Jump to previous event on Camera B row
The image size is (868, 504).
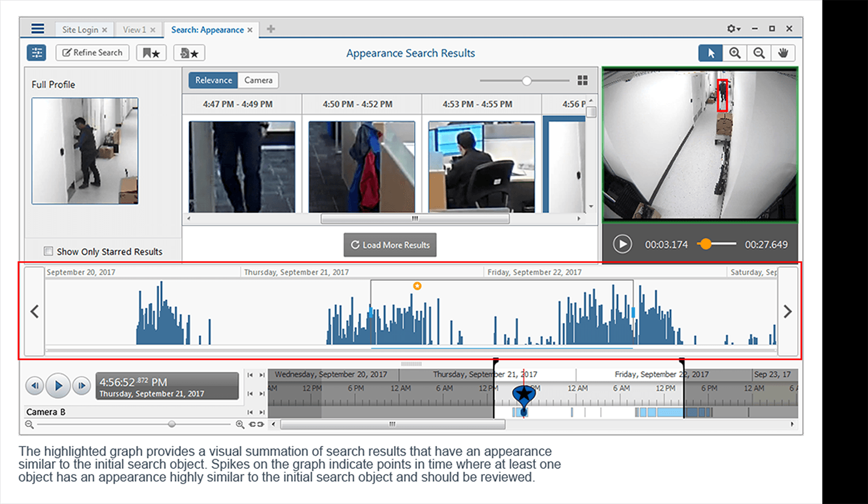click(250, 412)
